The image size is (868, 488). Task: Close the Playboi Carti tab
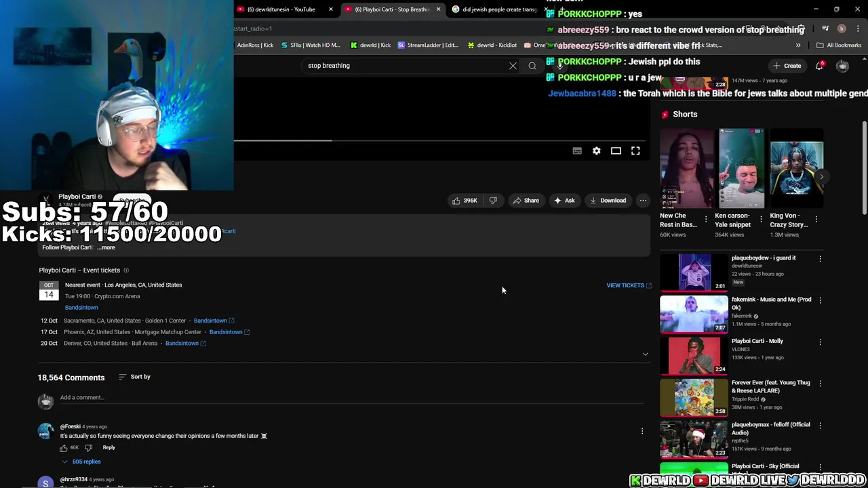(438, 9)
